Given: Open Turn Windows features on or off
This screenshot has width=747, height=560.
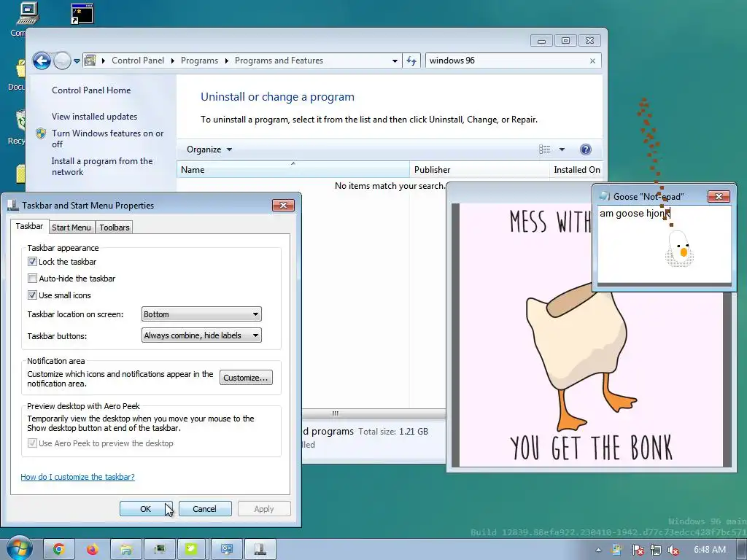Looking at the screenshot, I should [107, 139].
